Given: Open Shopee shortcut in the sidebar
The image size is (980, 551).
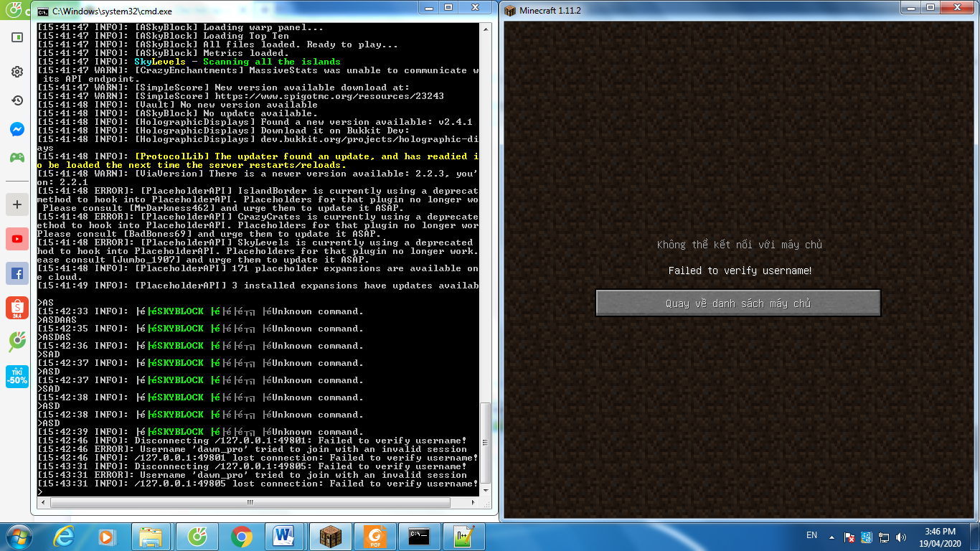Looking at the screenshot, I should (17, 308).
